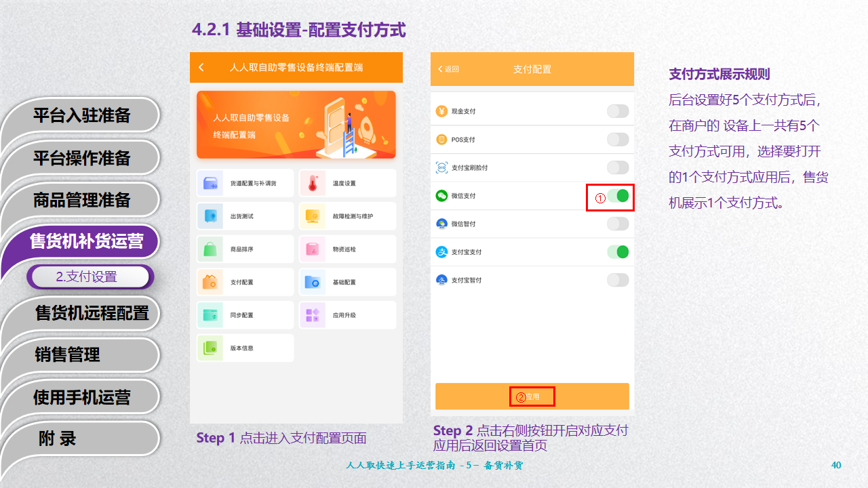Click page number 40
The image size is (868, 488).
pyautogui.click(x=836, y=465)
